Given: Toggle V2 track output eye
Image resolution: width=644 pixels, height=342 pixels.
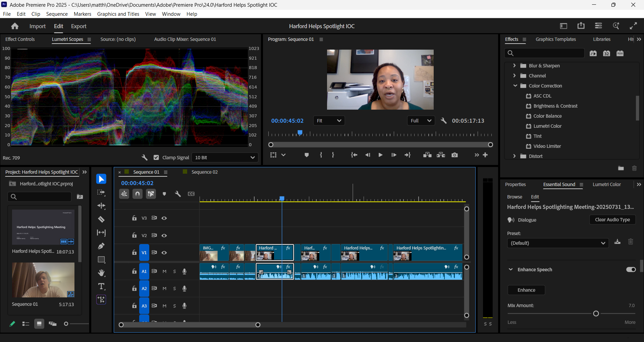Looking at the screenshot, I should 164,236.
